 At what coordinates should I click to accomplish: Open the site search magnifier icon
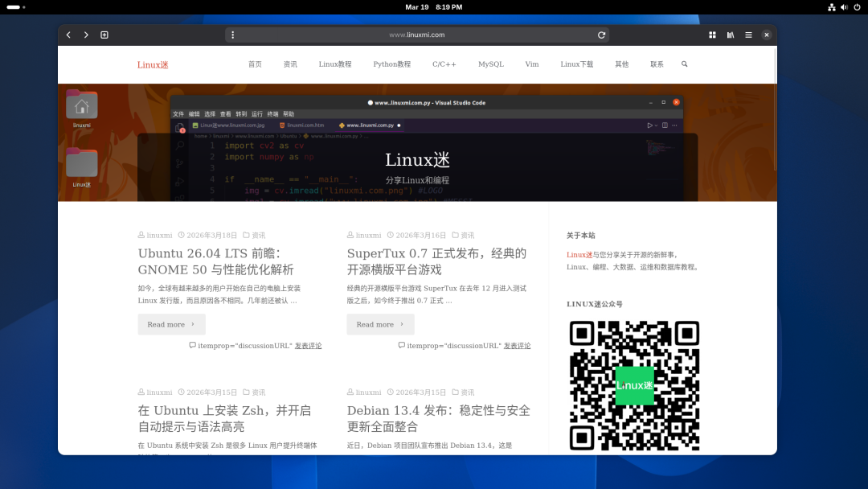tap(684, 64)
